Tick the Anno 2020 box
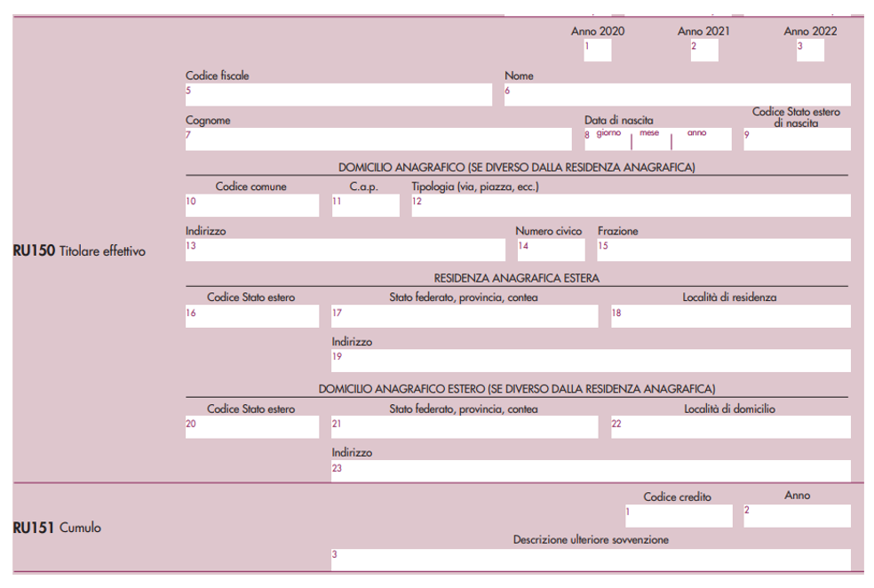The image size is (874, 588). click(598, 51)
